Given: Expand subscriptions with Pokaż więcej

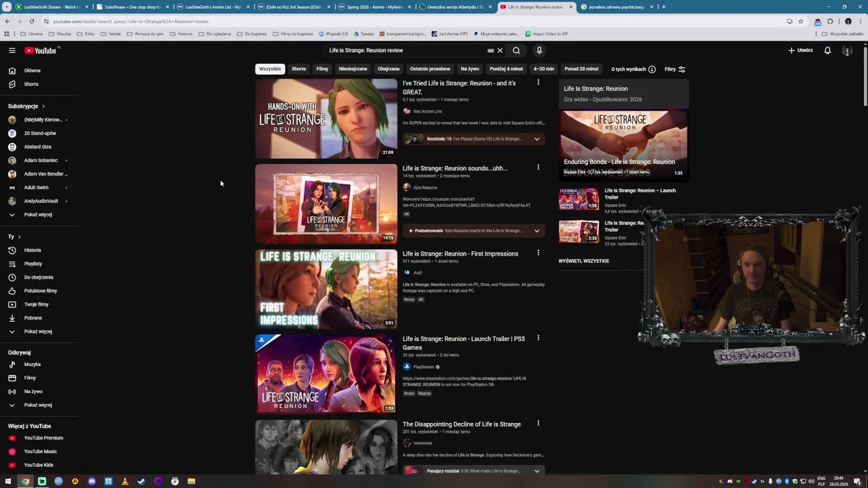Looking at the screenshot, I should pyautogui.click(x=39, y=214).
